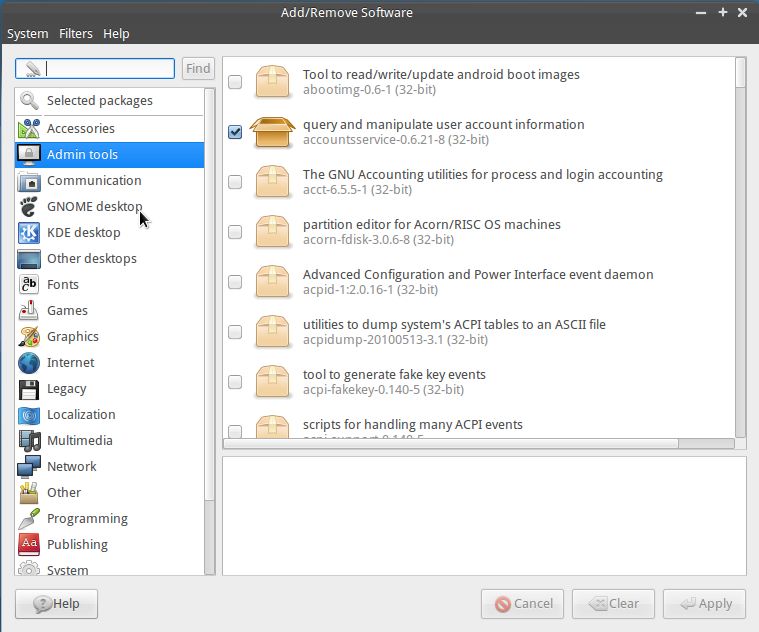Click the package icon for abootimg
The height and width of the screenshot is (632, 759).
pos(273,82)
